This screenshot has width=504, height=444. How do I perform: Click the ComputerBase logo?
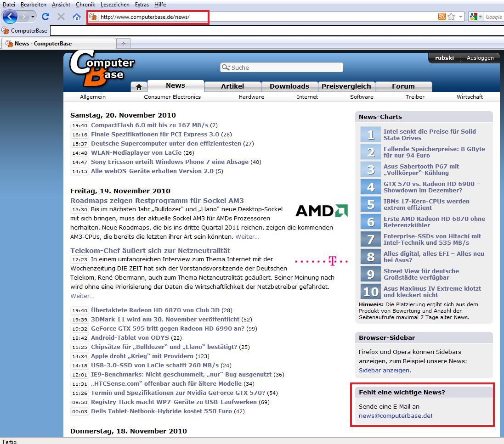pos(102,68)
